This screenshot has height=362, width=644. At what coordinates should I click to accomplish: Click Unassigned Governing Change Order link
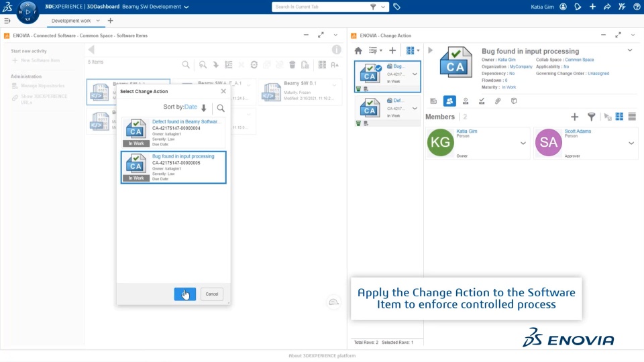coord(598,74)
